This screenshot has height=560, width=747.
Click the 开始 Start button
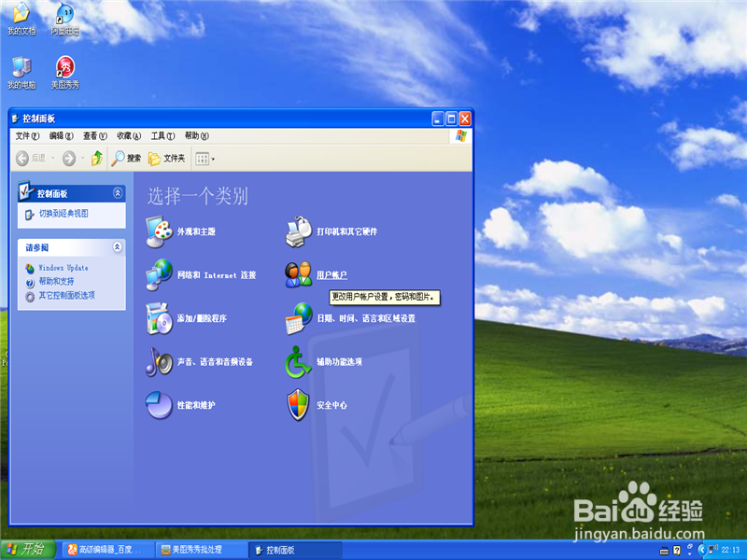click(27, 550)
